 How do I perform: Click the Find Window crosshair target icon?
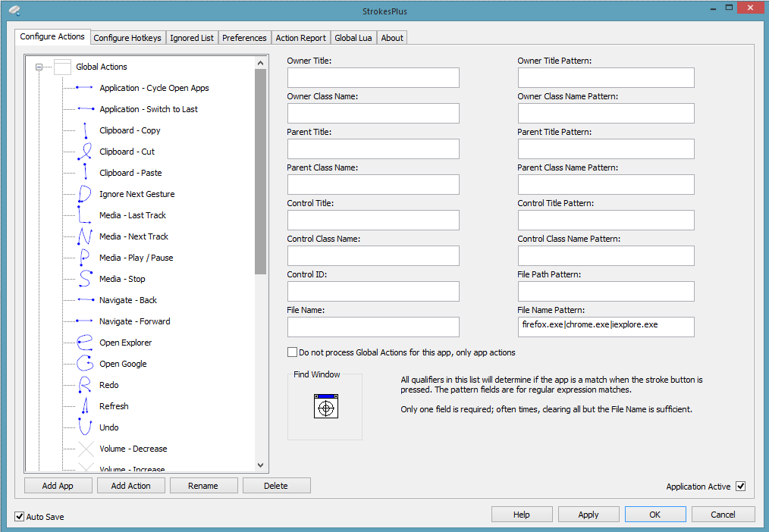click(325, 406)
